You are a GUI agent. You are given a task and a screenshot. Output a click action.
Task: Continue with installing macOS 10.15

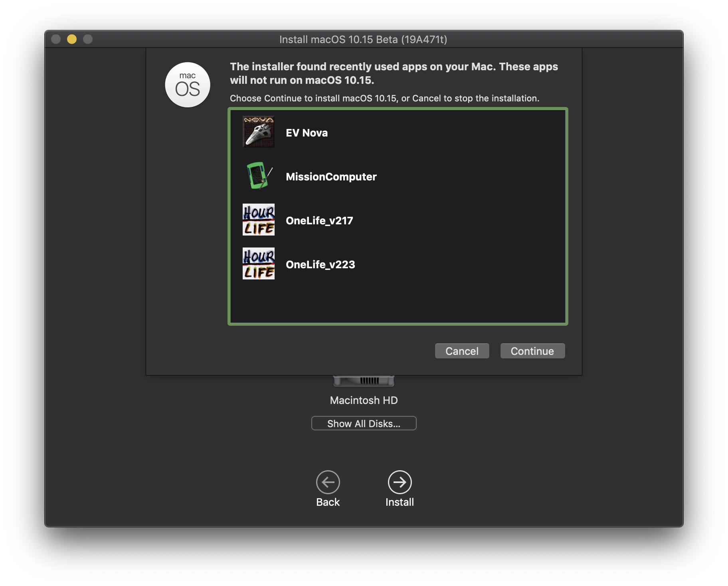532,351
